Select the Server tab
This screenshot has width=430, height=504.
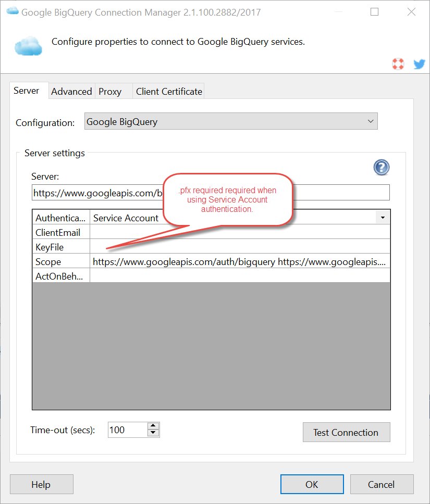pos(26,91)
